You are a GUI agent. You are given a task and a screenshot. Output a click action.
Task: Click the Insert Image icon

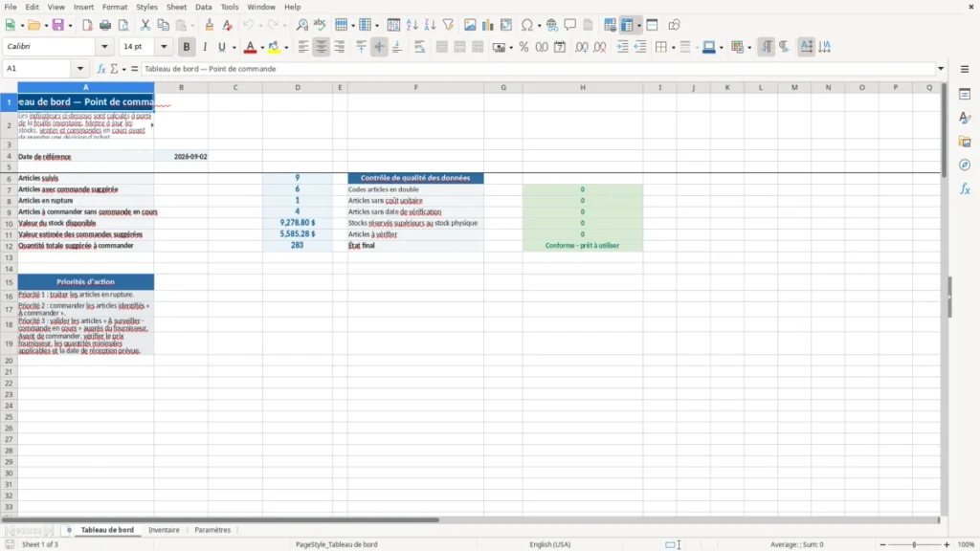tap(470, 25)
